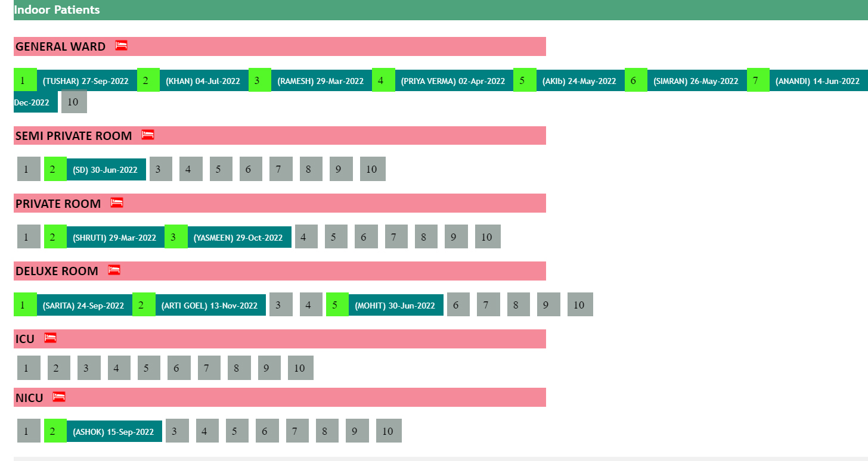Select General Ward bed 1 of Tushar
This screenshot has height=461, width=868.
(x=25, y=80)
